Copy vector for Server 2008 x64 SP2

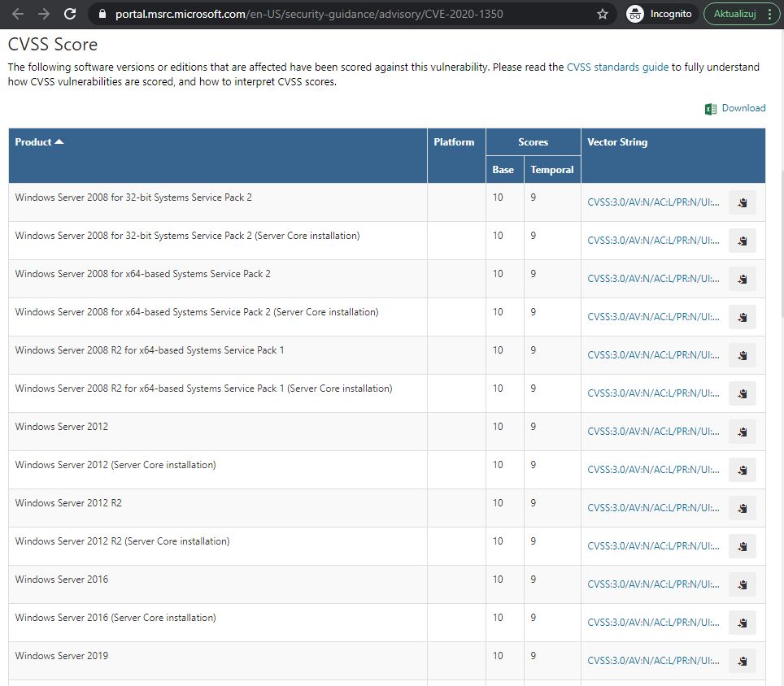coord(742,279)
